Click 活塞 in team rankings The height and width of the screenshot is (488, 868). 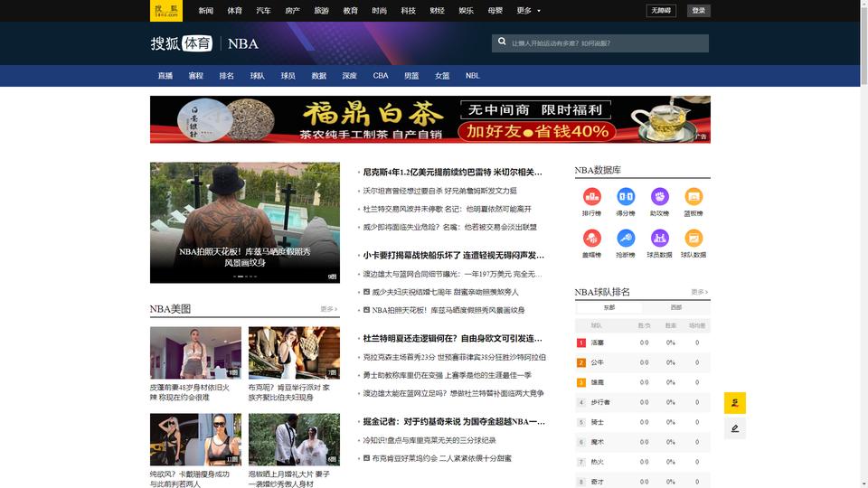[597, 343]
